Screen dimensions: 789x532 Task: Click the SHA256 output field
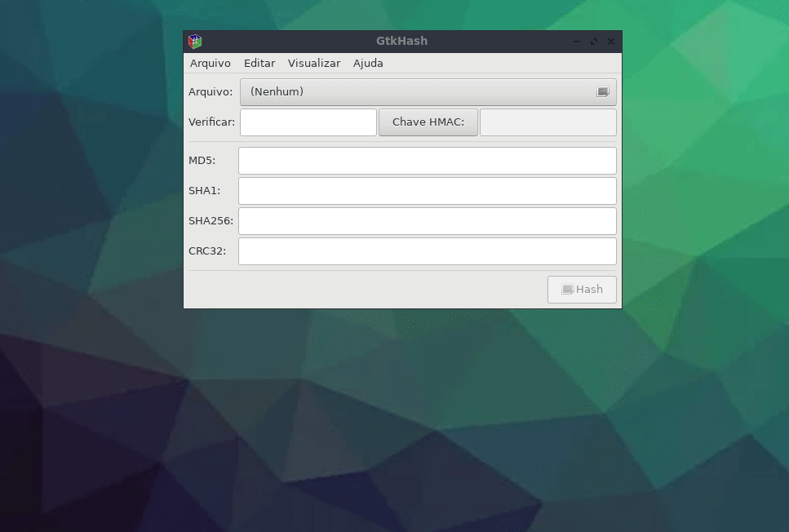[x=428, y=221]
